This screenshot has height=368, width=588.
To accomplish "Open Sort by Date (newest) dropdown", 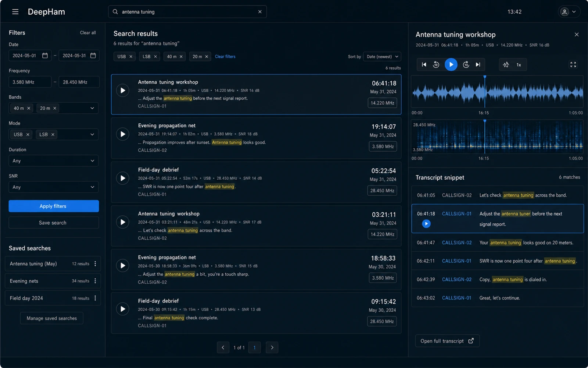I will 382,57.
